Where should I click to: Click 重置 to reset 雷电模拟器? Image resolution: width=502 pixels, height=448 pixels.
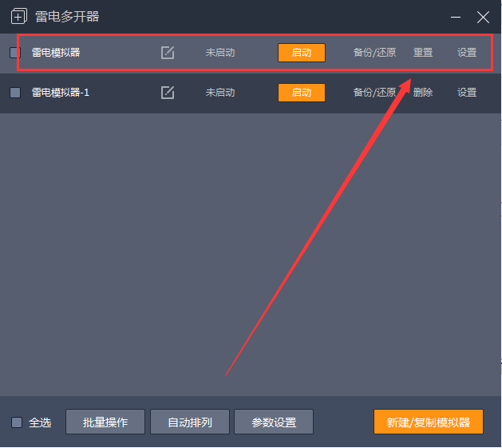click(423, 53)
